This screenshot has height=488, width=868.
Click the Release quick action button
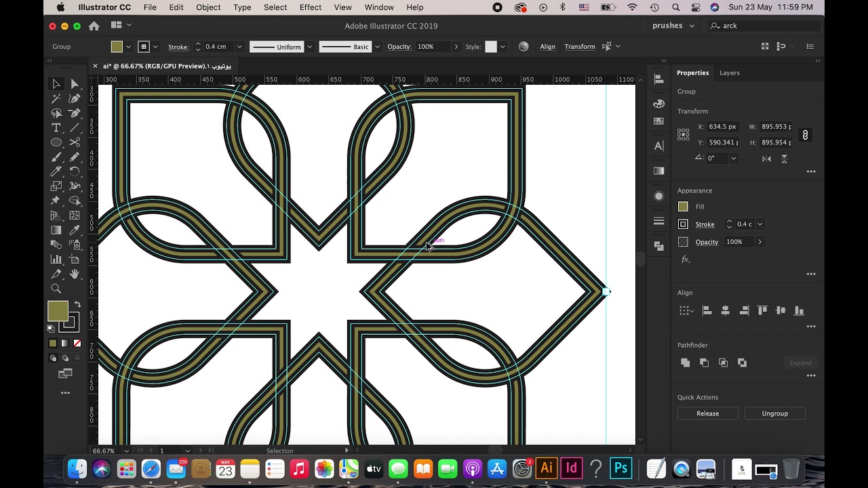707,413
